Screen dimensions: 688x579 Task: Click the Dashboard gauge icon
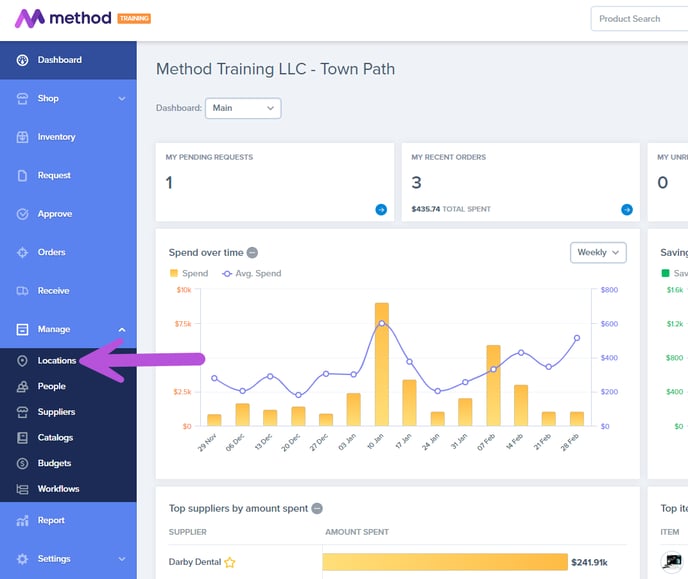tap(22, 60)
